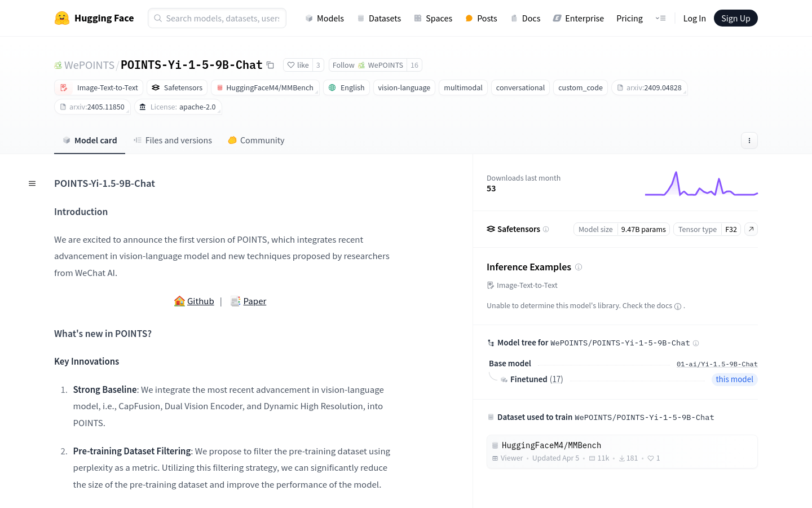
Task: Open the Pricing page
Action: pyautogui.click(x=629, y=18)
